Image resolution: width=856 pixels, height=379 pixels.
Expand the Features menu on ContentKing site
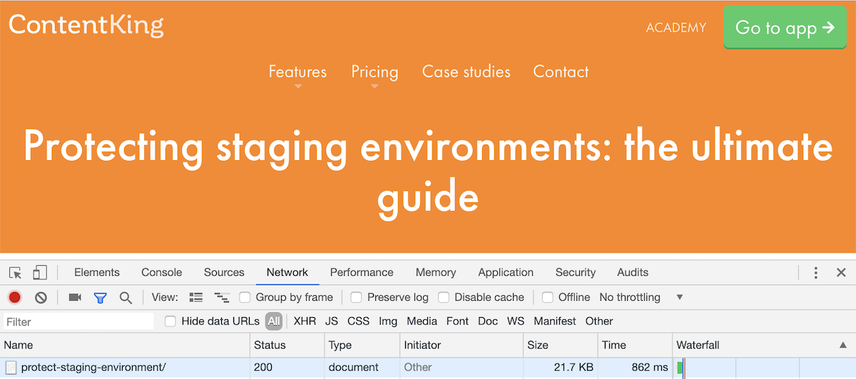click(x=298, y=73)
